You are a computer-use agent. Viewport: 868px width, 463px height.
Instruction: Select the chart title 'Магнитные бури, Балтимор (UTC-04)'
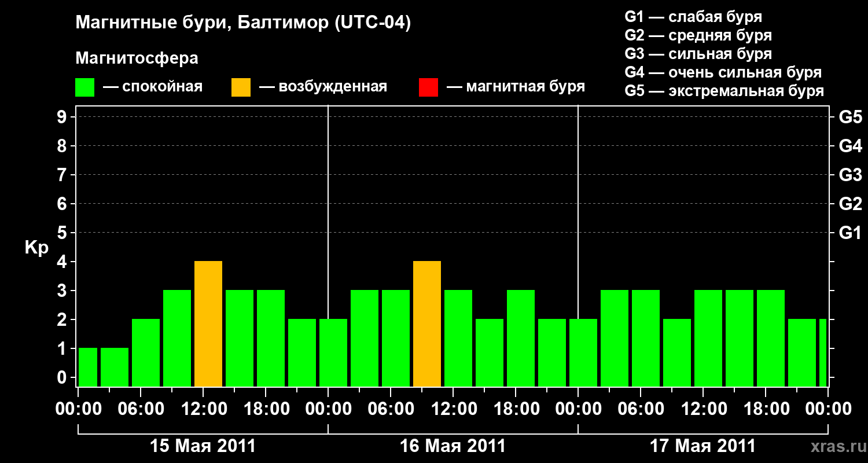point(243,24)
